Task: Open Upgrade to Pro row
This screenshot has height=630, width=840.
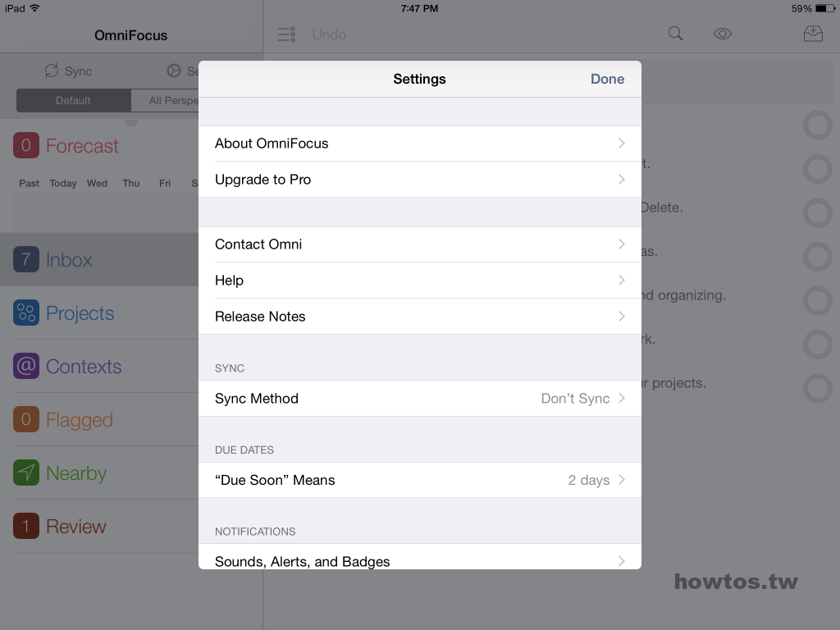Action: [x=419, y=180]
